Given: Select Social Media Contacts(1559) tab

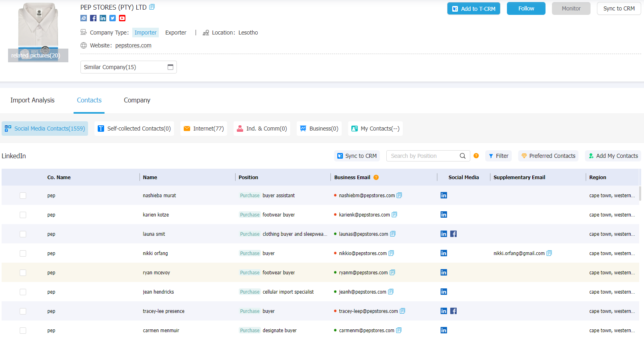Looking at the screenshot, I should pos(45,129).
